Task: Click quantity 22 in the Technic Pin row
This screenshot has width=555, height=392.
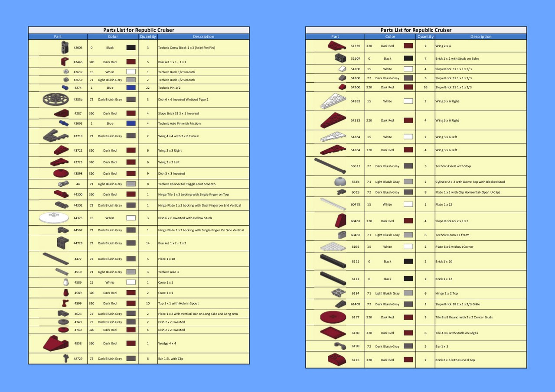Action: point(148,87)
